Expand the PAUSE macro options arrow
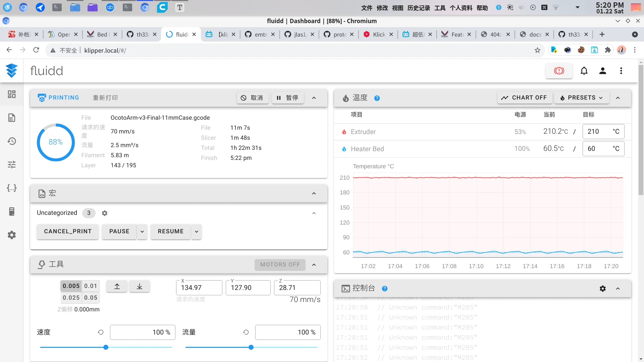Viewport: 644px width, 362px height. coord(142,232)
